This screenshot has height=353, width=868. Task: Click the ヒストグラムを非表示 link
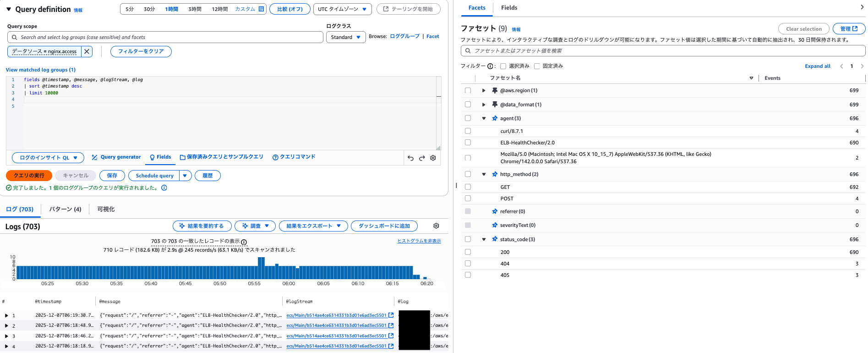[x=419, y=241]
